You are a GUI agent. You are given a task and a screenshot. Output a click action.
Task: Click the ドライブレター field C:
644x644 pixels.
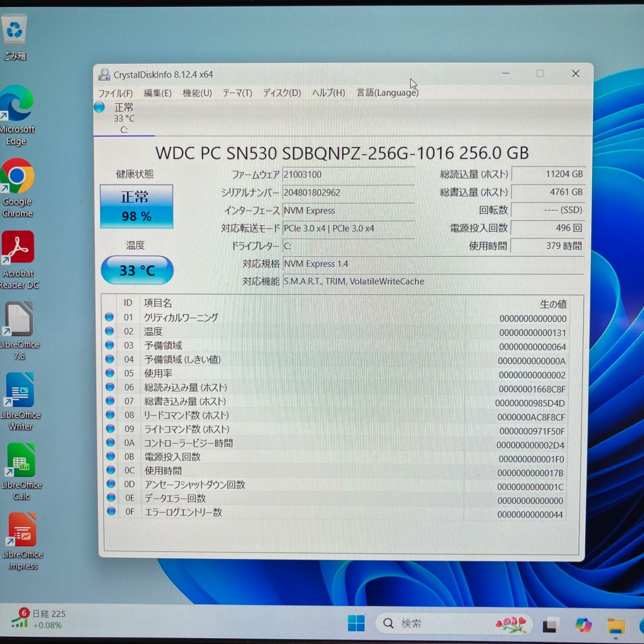point(349,246)
